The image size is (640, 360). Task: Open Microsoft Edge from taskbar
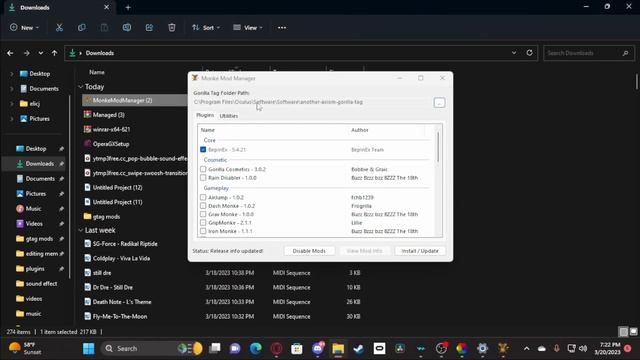[x=256, y=349]
